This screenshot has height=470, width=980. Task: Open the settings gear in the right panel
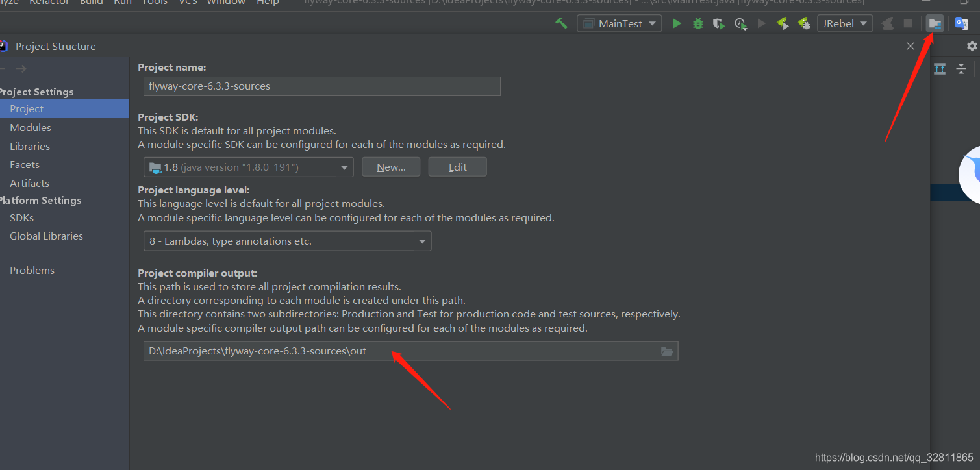pos(972,46)
